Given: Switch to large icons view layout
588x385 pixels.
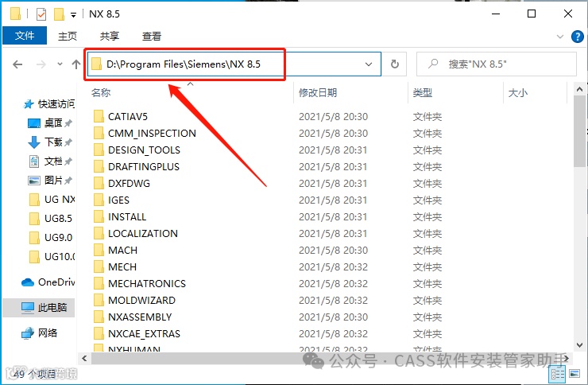Looking at the screenshot, I should point(574,374).
